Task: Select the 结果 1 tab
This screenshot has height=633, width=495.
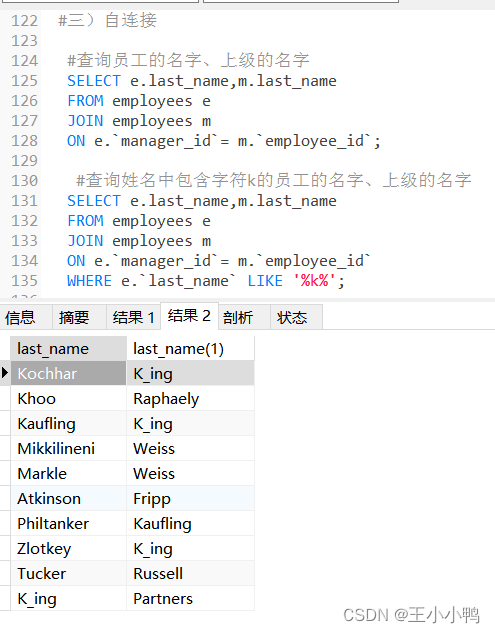Action: pos(134,317)
